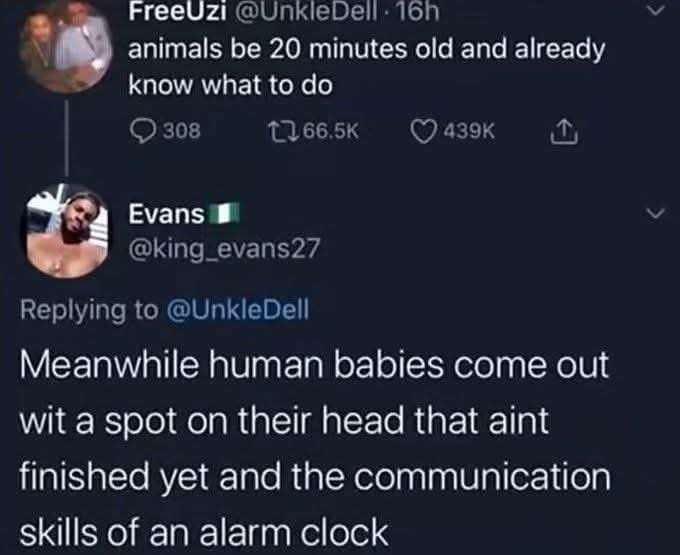The width and height of the screenshot is (680, 555).
Task: Open the FreeUzi profile picture
Action: tap(65, 46)
